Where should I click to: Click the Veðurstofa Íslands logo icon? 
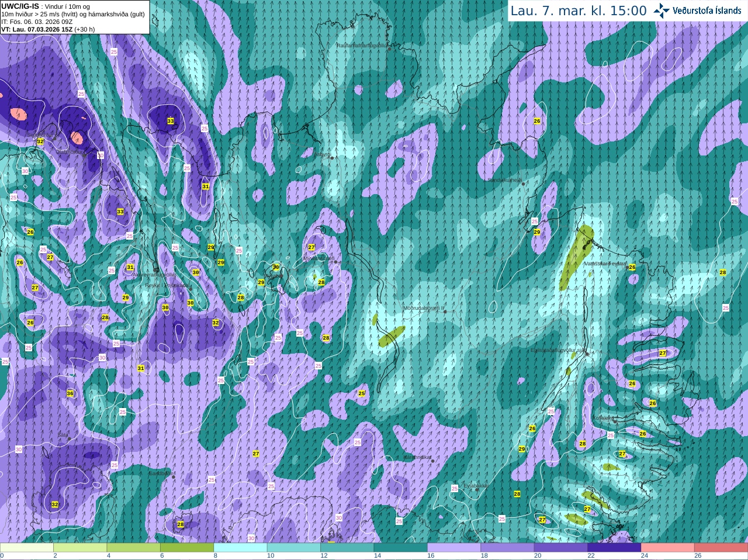662,11
